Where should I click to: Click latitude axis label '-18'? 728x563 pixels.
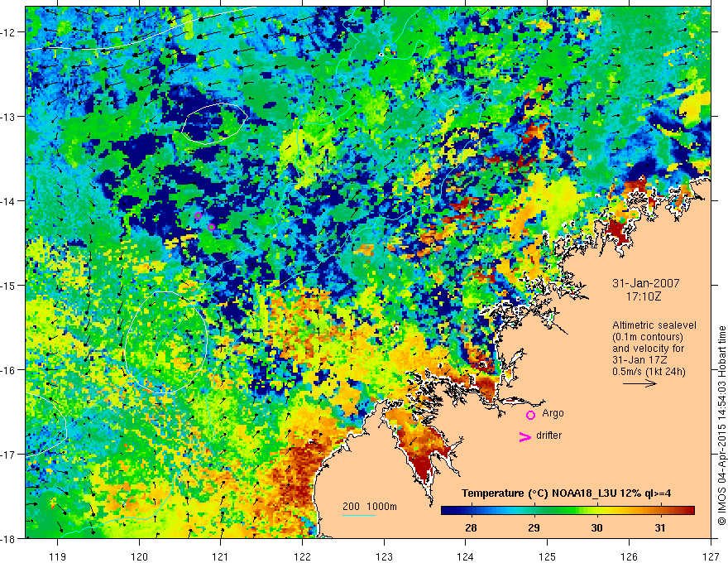9,539
